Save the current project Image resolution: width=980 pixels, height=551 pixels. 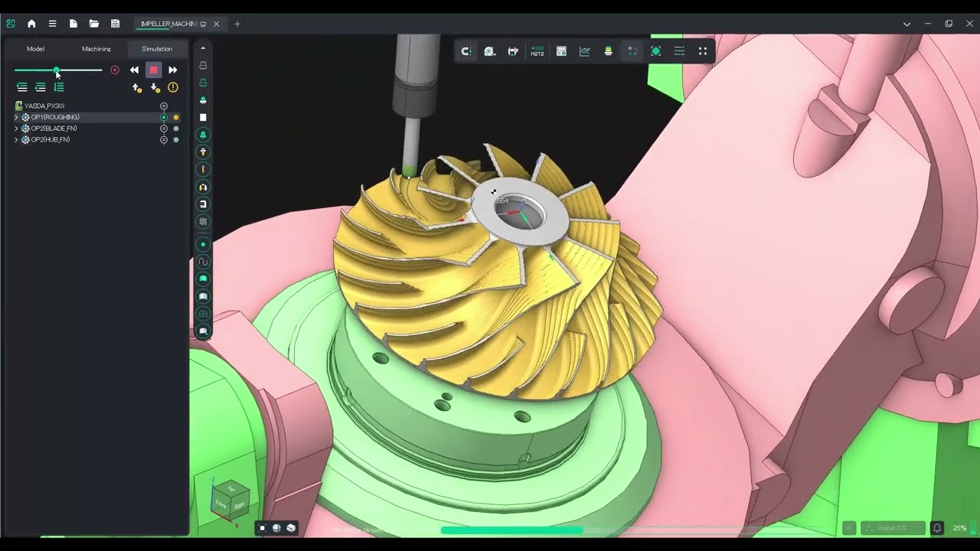115,24
